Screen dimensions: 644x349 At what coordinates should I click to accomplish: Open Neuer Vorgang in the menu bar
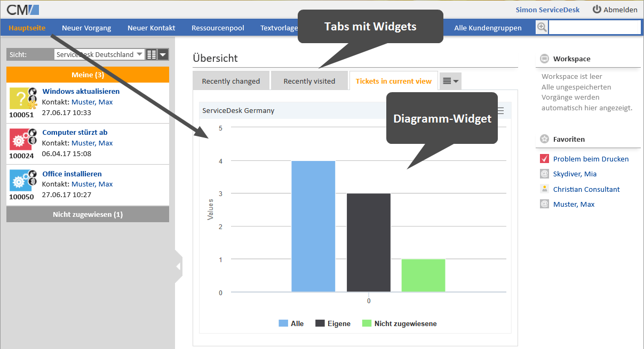pyautogui.click(x=86, y=28)
